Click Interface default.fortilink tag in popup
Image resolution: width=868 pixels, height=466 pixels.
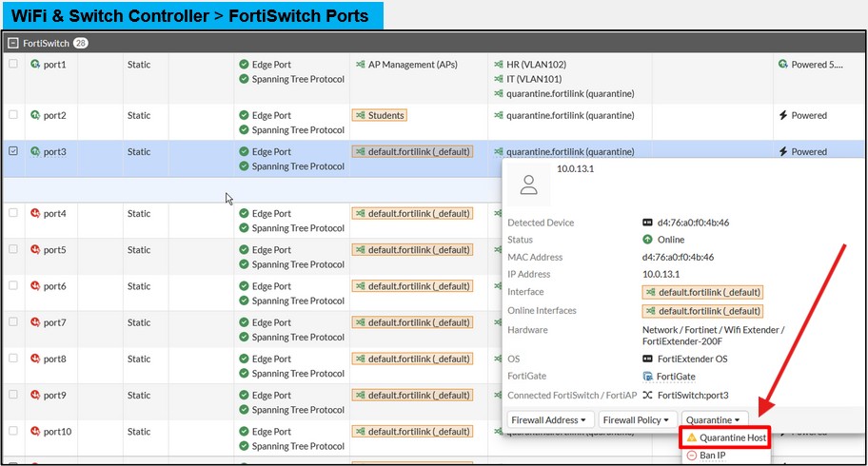point(703,292)
